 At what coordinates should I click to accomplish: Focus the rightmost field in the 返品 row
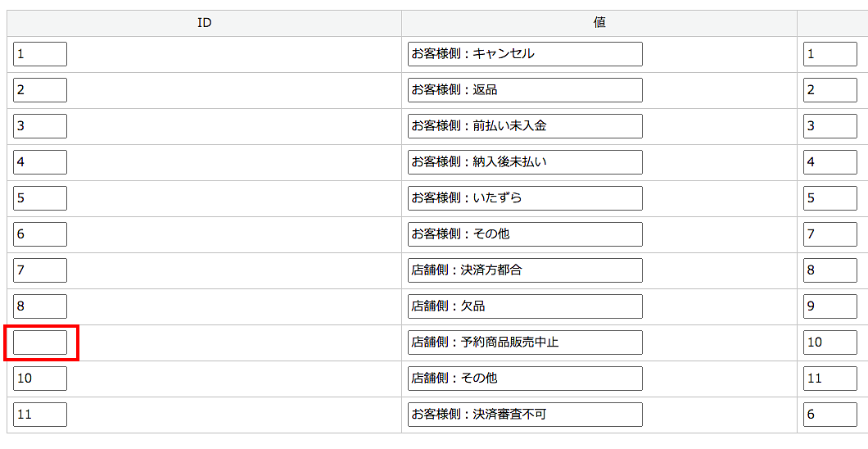[x=830, y=90]
